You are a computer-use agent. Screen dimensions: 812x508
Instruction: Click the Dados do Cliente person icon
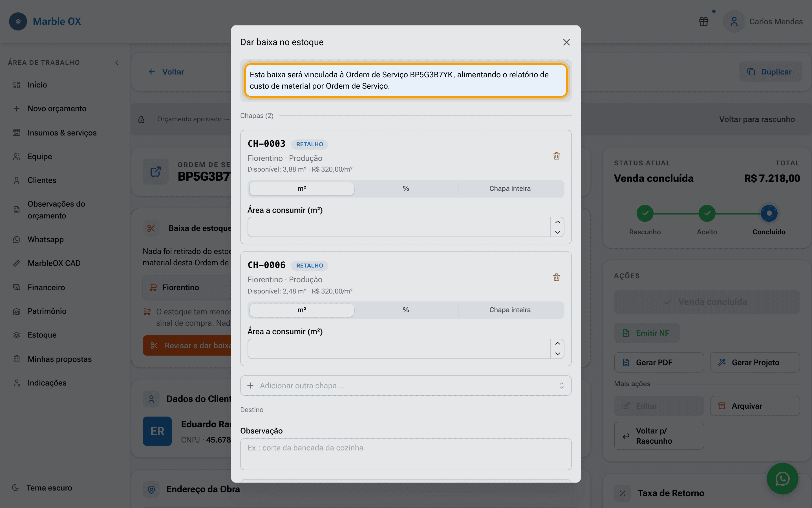(151, 399)
